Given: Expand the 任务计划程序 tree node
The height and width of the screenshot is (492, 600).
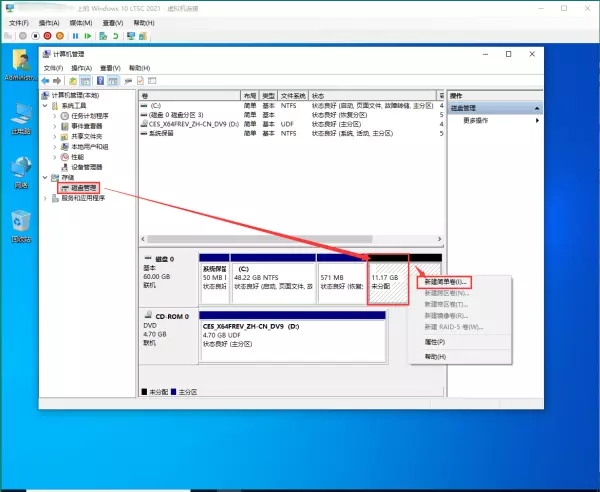Looking at the screenshot, I should point(55,116).
